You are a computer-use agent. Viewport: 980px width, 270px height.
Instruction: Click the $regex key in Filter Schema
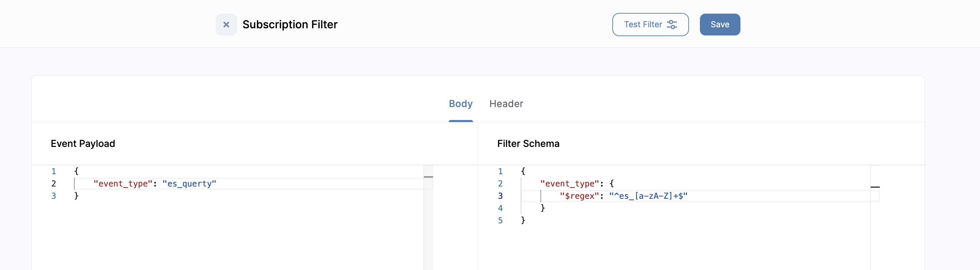(579, 196)
